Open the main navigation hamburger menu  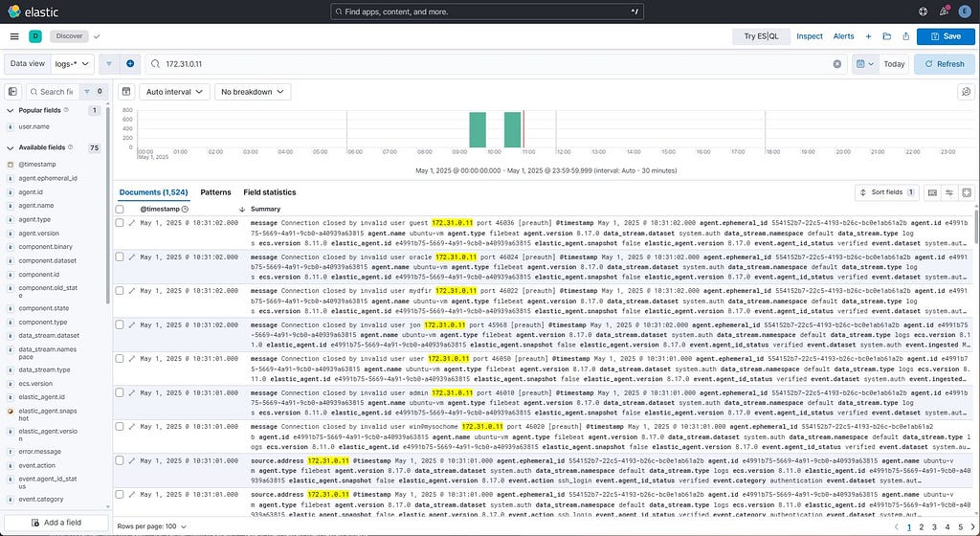click(x=14, y=36)
